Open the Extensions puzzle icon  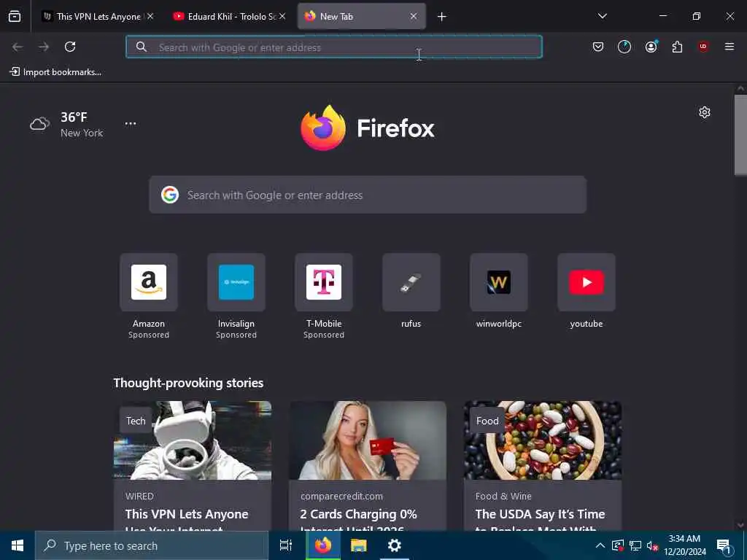tap(677, 47)
